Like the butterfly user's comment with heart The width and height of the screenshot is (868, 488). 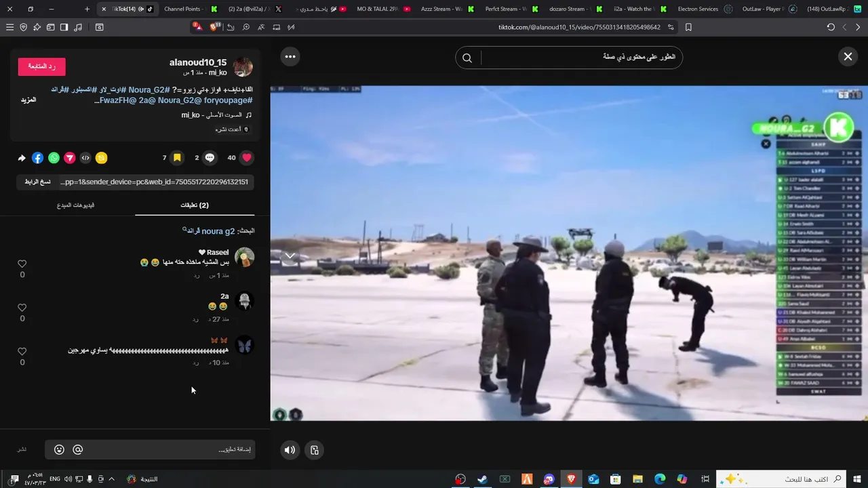click(x=22, y=352)
